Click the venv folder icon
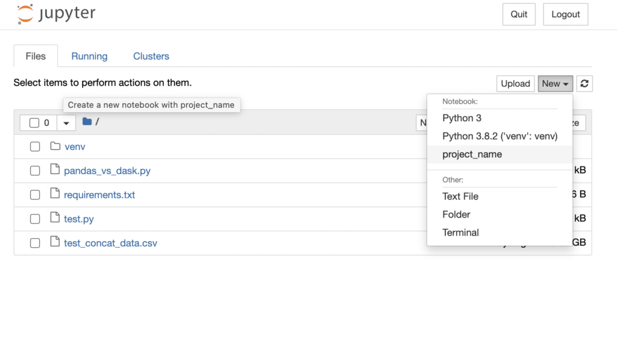 click(x=55, y=146)
